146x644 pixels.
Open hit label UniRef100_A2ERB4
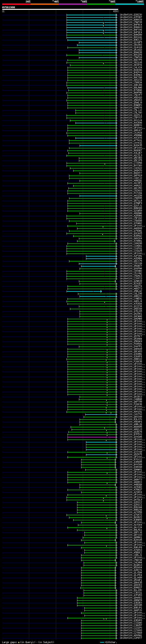pyautogui.click(x=131, y=259)
